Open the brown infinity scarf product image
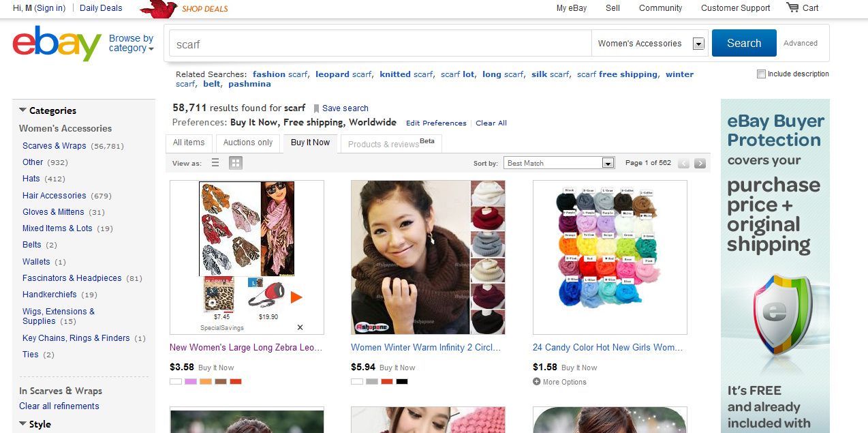This screenshot has width=868, height=433. point(428,257)
